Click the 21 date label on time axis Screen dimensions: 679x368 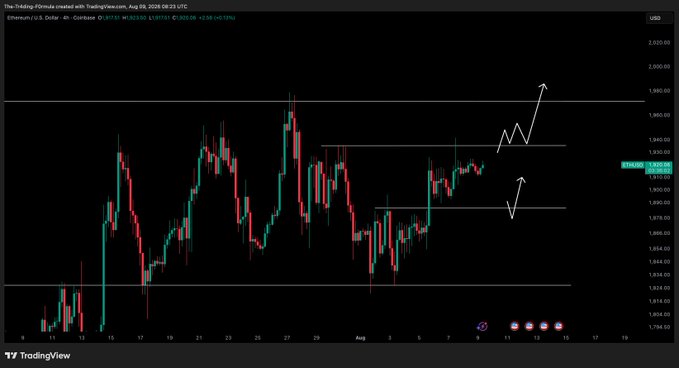pyautogui.click(x=199, y=338)
